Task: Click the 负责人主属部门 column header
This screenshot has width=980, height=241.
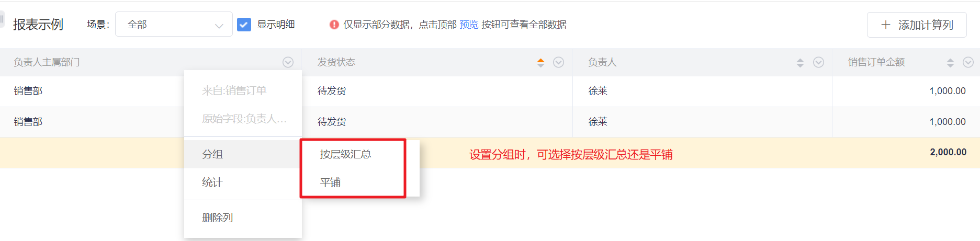Action: coord(47,62)
